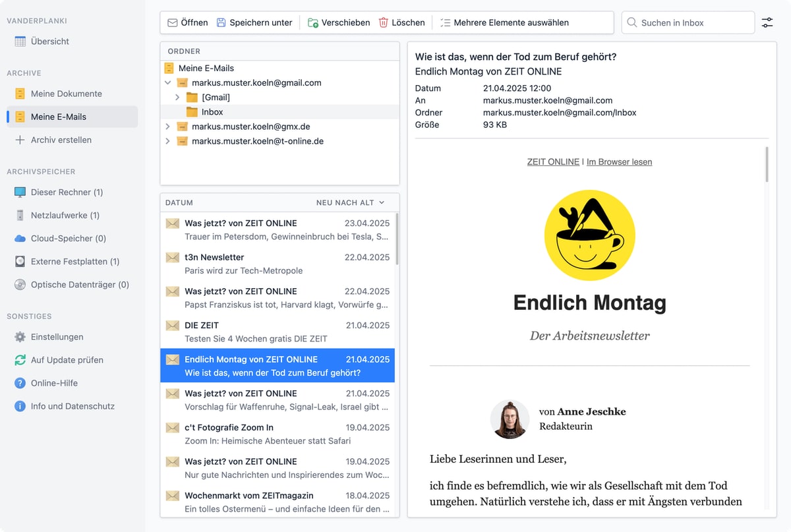Click the filter options icon beside search
This screenshot has width=791, height=532.
coord(767,22)
